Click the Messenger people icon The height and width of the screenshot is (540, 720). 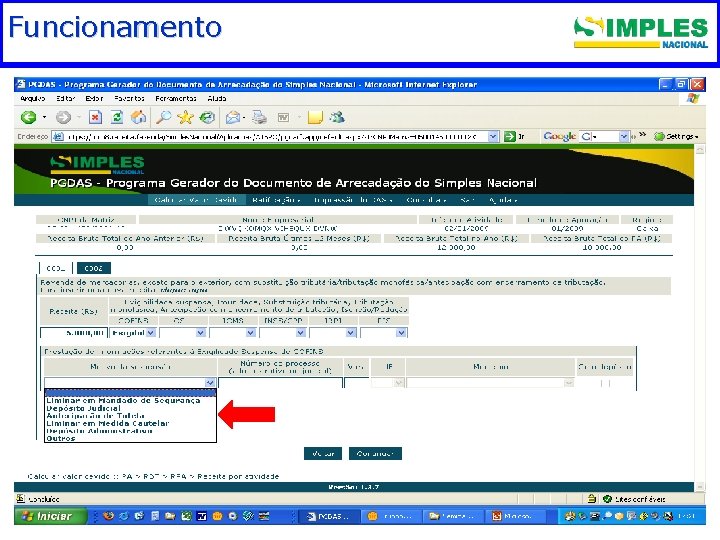point(338,118)
